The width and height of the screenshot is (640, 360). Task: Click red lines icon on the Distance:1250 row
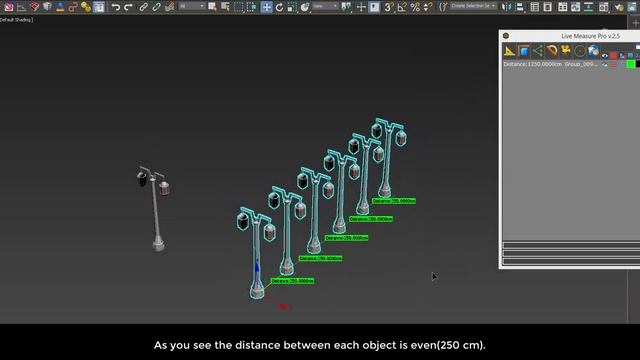click(x=613, y=64)
